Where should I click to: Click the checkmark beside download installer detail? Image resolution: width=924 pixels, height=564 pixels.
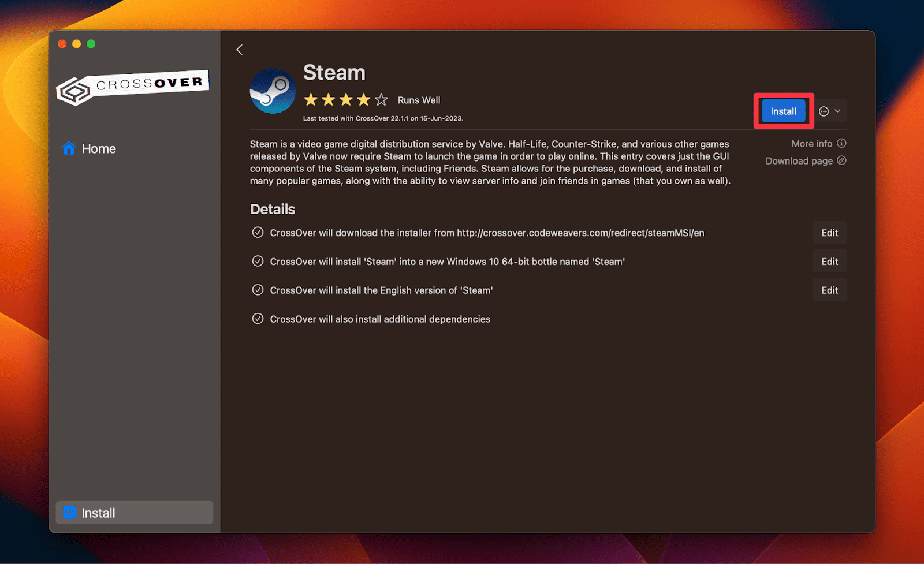[x=258, y=232]
